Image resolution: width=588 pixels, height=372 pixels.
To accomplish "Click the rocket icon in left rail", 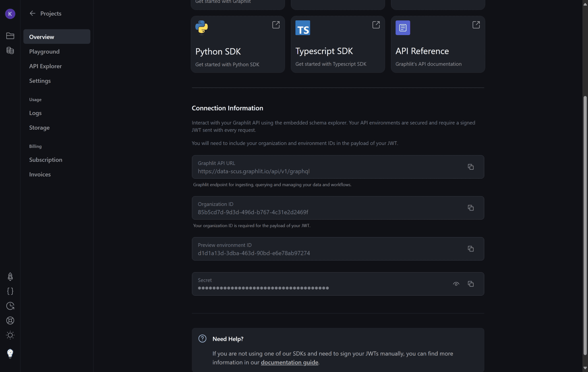I will [10, 276].
